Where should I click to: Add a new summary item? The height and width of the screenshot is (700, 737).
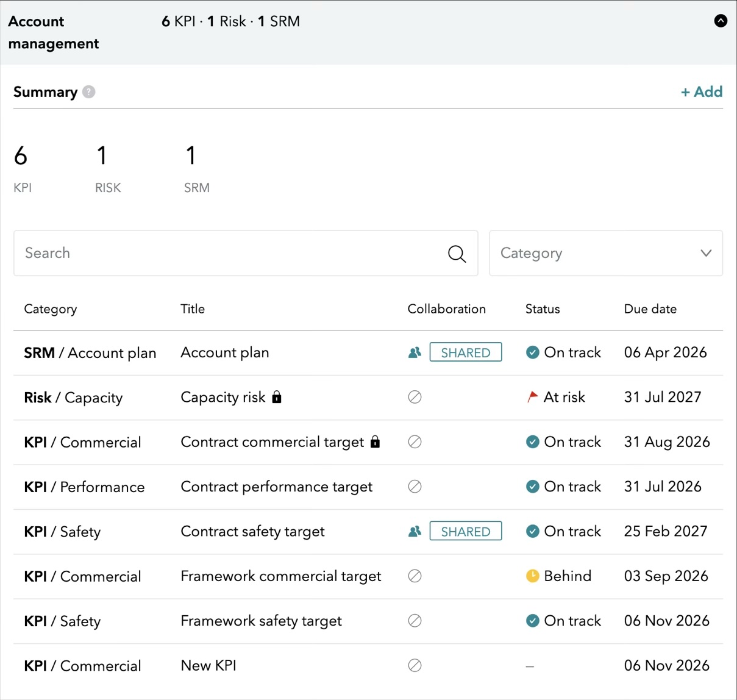click(702, 91)
